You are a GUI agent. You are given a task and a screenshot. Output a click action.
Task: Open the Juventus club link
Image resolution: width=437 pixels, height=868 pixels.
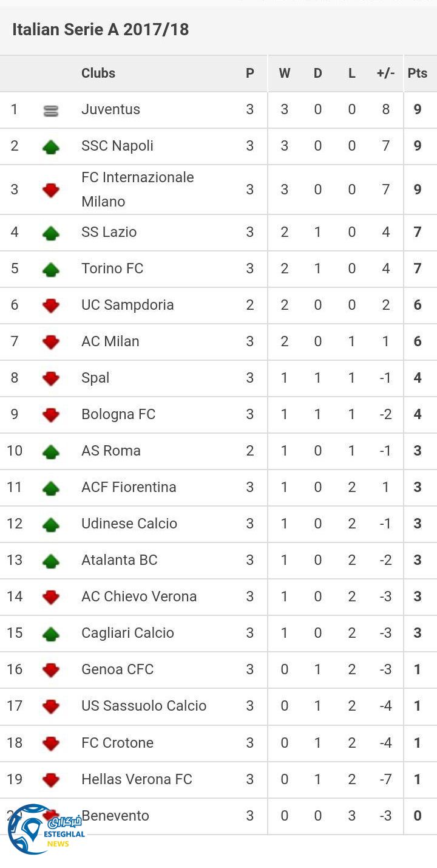click(x=110, y=109)
